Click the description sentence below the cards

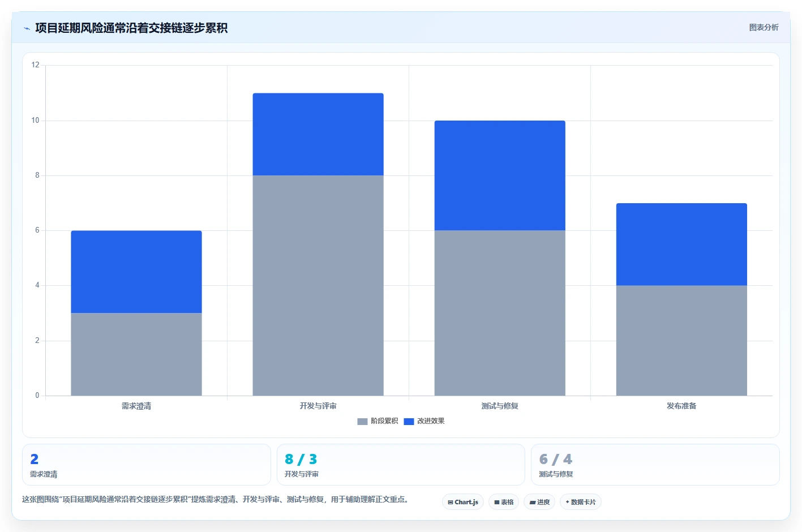click(216, 499)
